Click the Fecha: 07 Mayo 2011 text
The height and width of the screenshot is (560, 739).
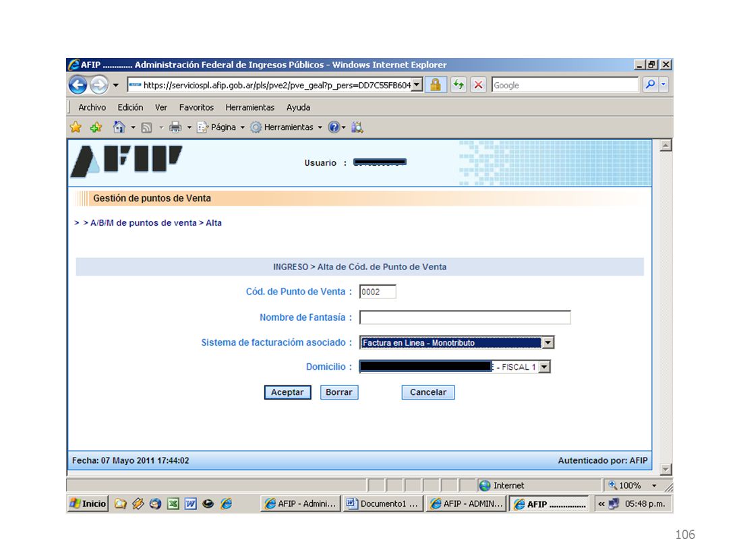click(131, 461)
